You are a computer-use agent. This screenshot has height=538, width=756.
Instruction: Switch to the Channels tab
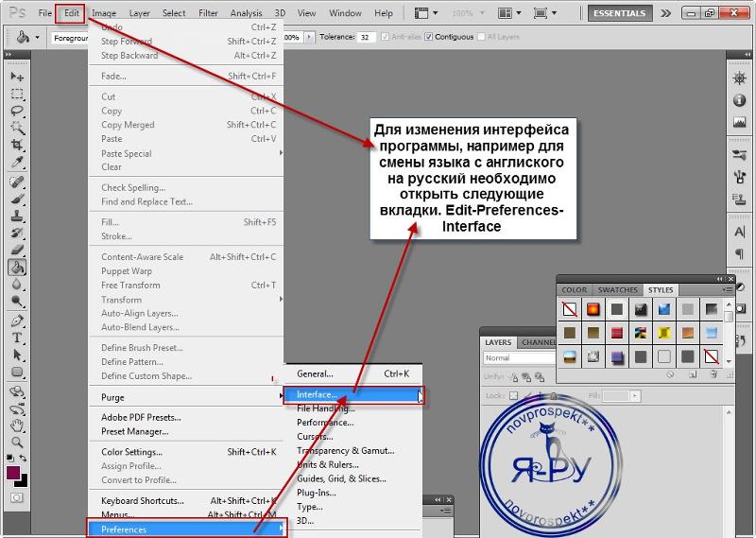[539, 342]
